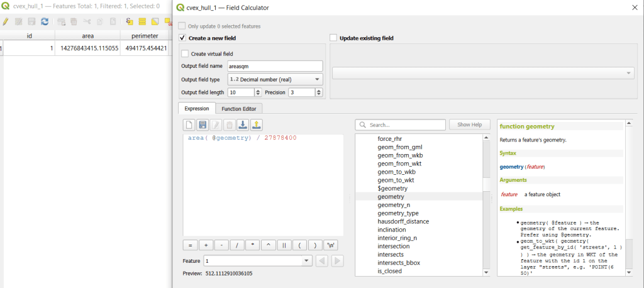Screen dimensions: 644x288
Task: Open select features by expression tool
Action: (x=130, y=21)
